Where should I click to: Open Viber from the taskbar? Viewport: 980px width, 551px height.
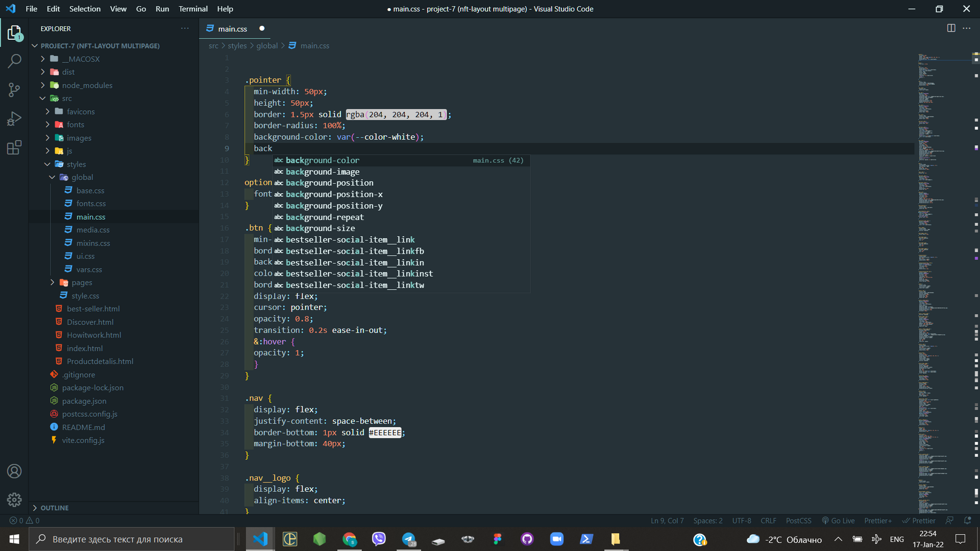[379, 539]
